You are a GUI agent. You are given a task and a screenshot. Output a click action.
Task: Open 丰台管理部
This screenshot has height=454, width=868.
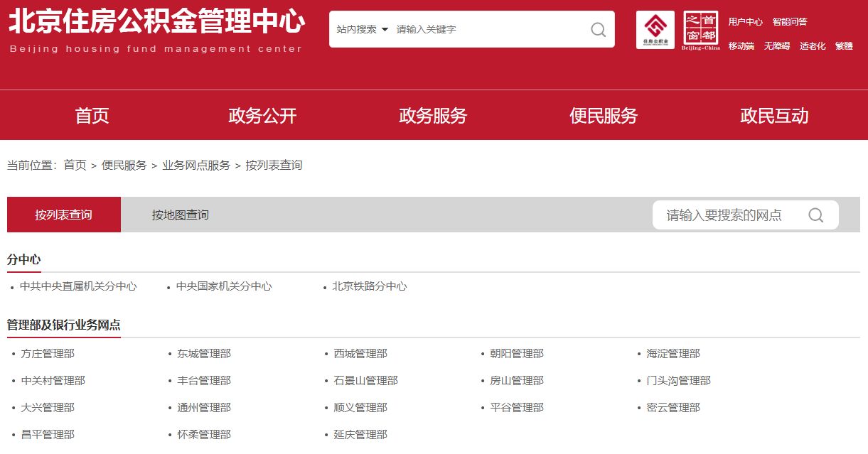click(x=204, y=380)
